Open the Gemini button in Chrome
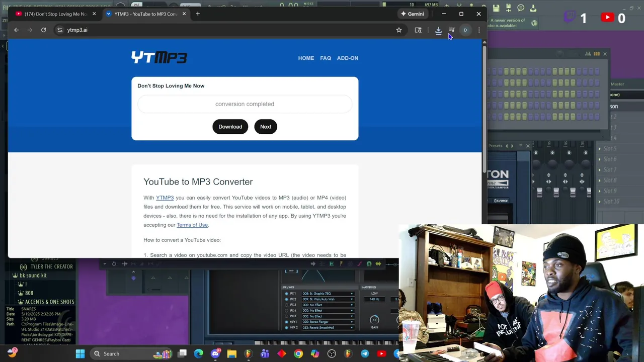 [413, 14]
